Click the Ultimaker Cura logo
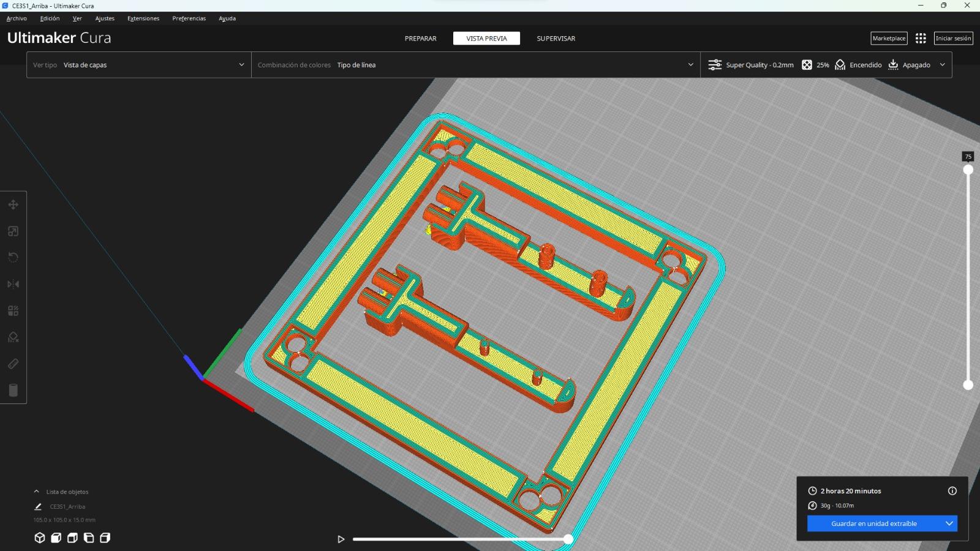 coord(59,38)
